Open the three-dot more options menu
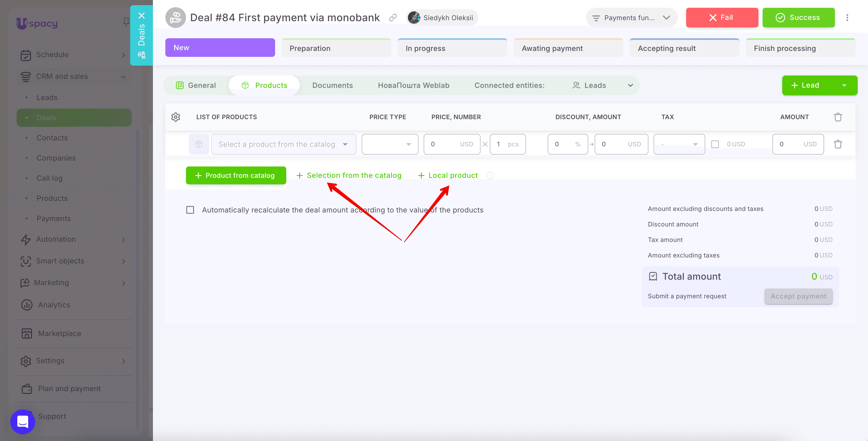 [x=847, y=18]
